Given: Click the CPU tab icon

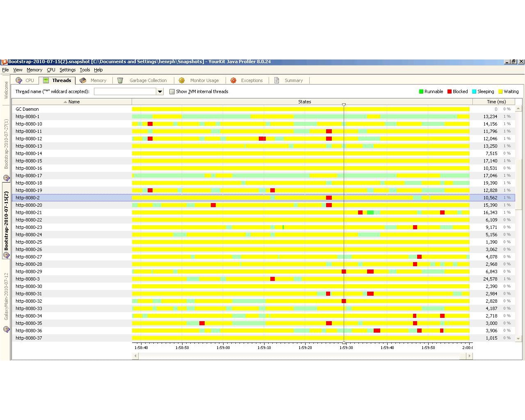Looking at the screenshot, I should (x=19, y=80).
